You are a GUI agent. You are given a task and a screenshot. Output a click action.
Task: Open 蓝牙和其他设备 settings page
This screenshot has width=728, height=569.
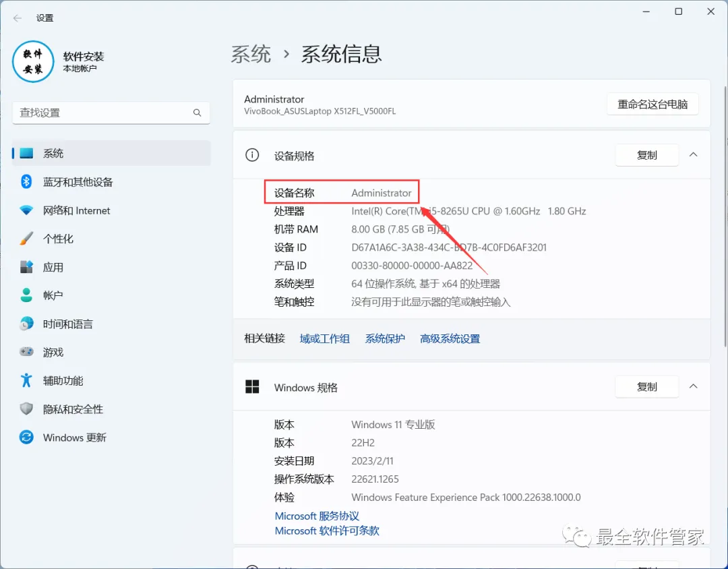coord(111,181)
